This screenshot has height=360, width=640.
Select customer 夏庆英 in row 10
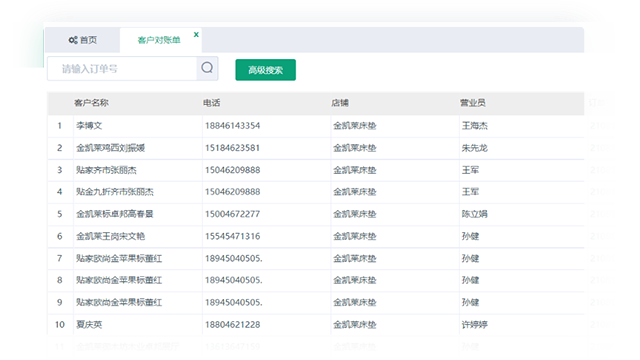(89, 325)
